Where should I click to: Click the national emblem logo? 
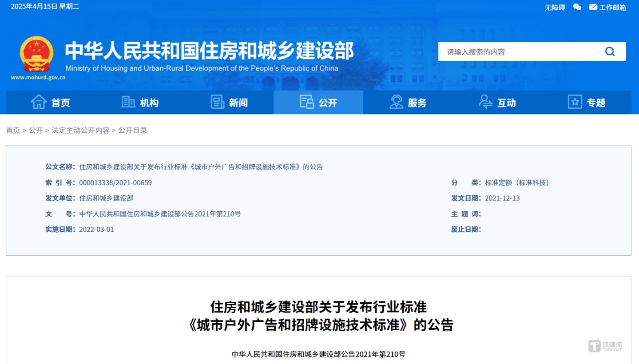pyautogui.click(x=36, y=54)
